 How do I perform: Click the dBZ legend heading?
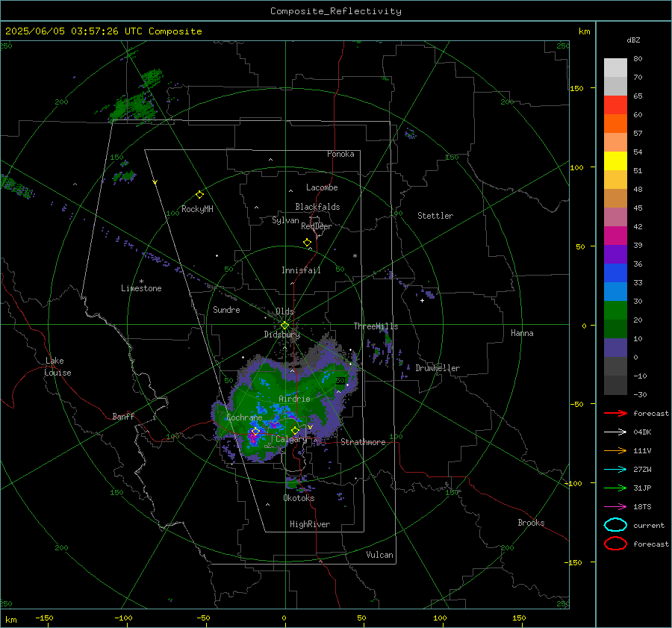click(633, 40)
